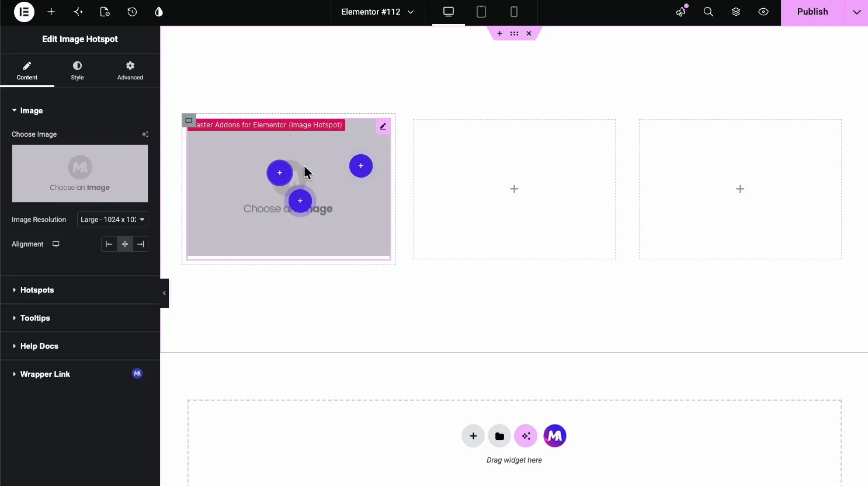Open the Structure layers icon
Screen dimensions: 868x486
click(736, 12)
